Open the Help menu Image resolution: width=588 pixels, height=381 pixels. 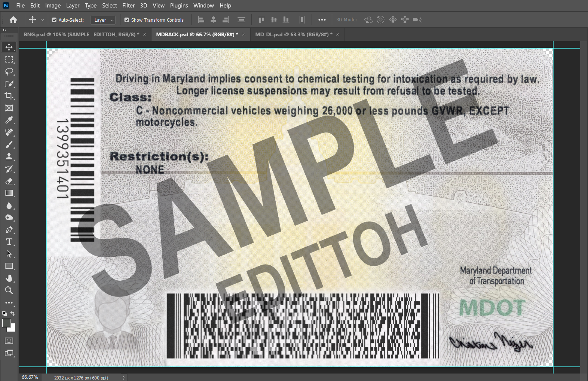click(x=225, y=6)
